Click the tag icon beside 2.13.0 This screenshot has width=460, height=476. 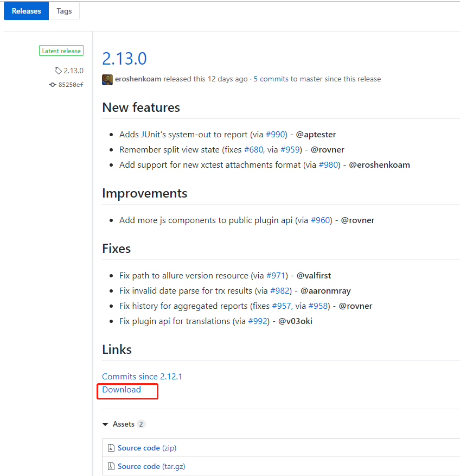point(58,71)
